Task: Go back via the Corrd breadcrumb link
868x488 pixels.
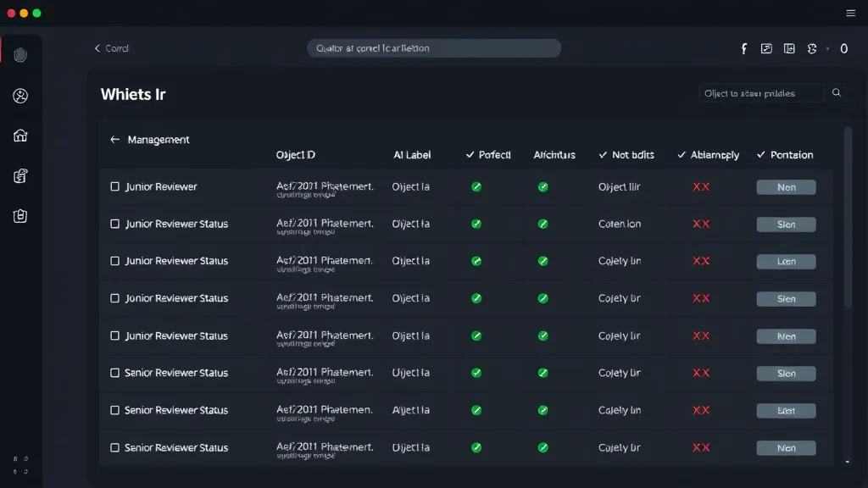Action: [x=111, y=48]
